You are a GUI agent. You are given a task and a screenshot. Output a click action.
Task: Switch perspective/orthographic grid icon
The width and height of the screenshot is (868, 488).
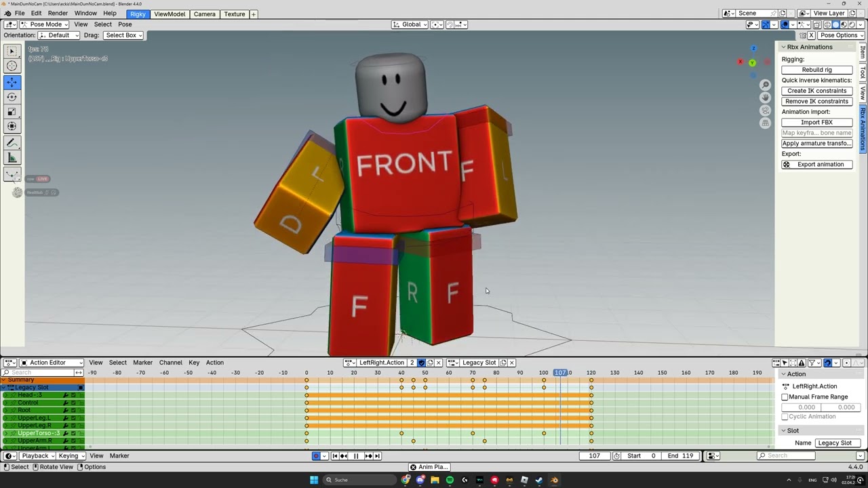click(766, 123)
